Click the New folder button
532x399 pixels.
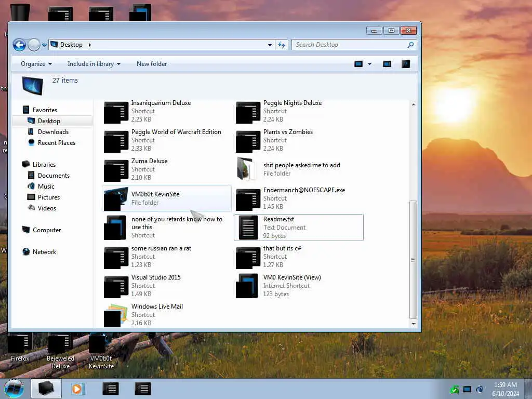152,64
